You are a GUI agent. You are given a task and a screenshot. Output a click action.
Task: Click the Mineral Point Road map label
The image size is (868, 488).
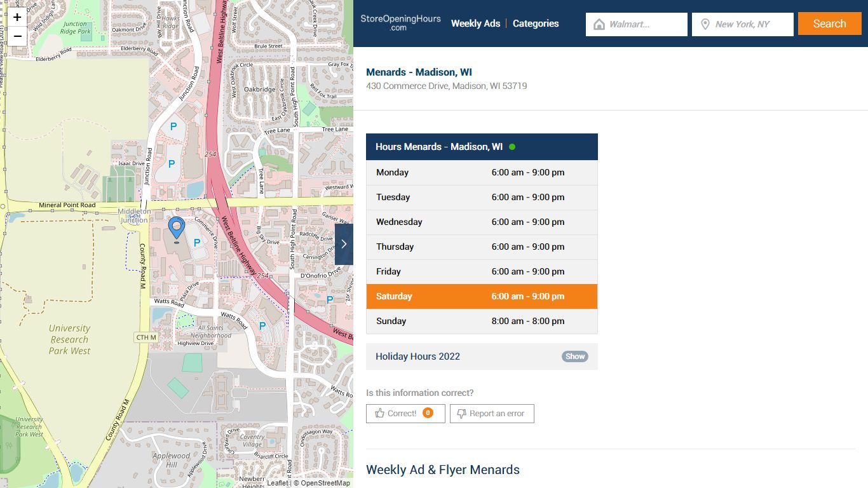67,205
